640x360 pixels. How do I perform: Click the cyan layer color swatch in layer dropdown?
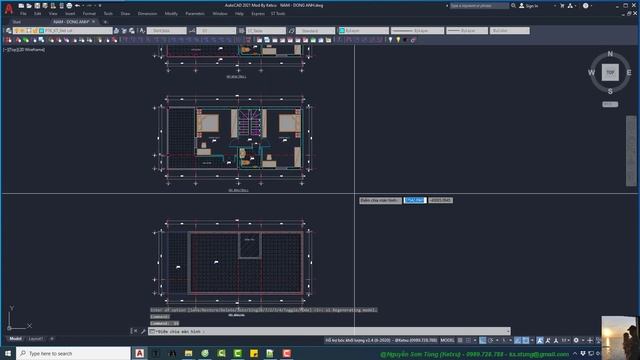(x=42, y=31)
